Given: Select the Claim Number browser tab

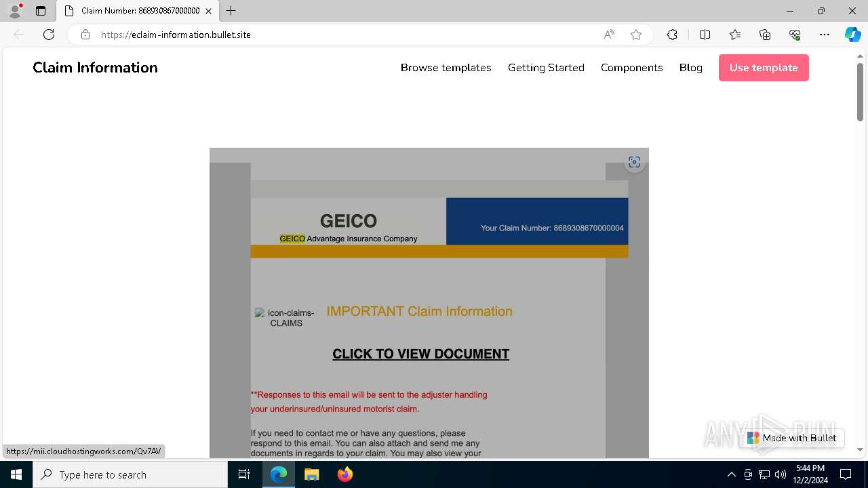Looking at the screenshot, I should (138, 11).
